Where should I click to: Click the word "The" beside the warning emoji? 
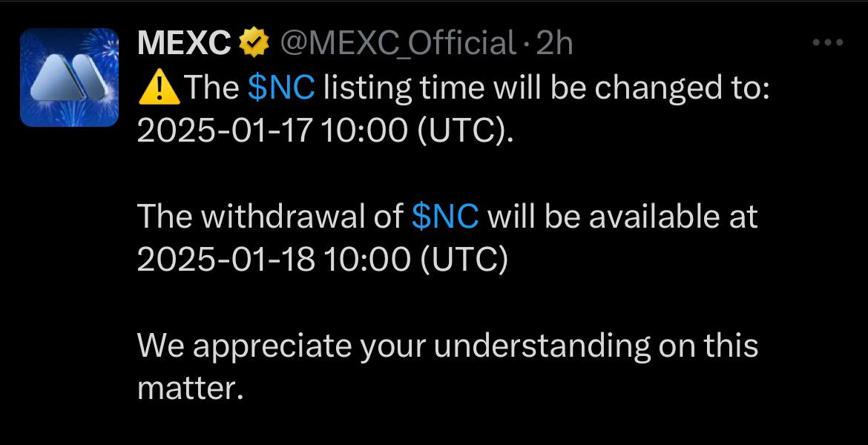pos(211,89)
